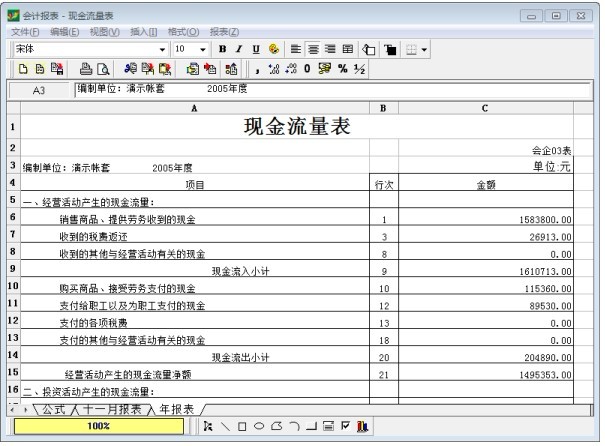Viewport: 605px width, 446px height.
Task: Select the button control drawing tool
Action: click(x=311, y=426)
